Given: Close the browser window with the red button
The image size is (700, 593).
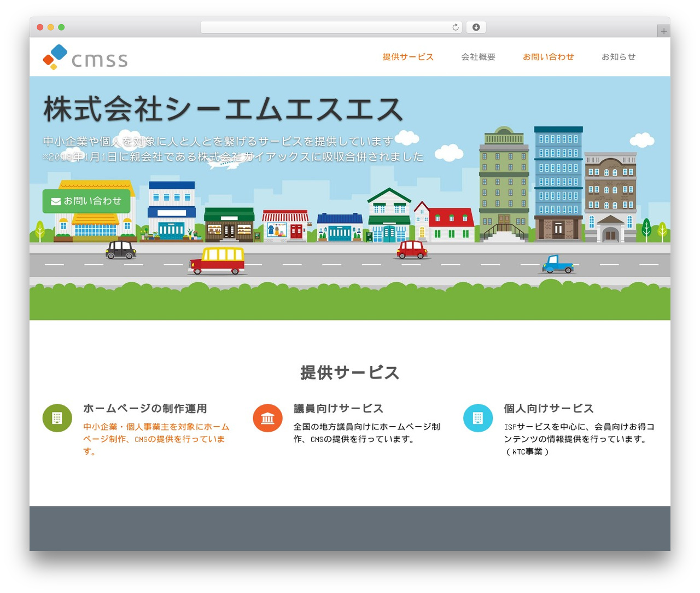Looking at the screenshot, I should [x=40, y=27].
